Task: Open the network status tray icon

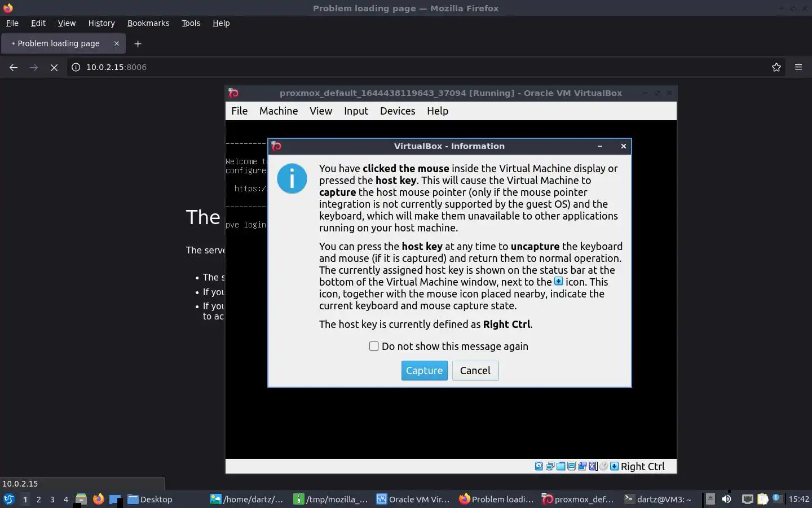Action: coord(747,499)
